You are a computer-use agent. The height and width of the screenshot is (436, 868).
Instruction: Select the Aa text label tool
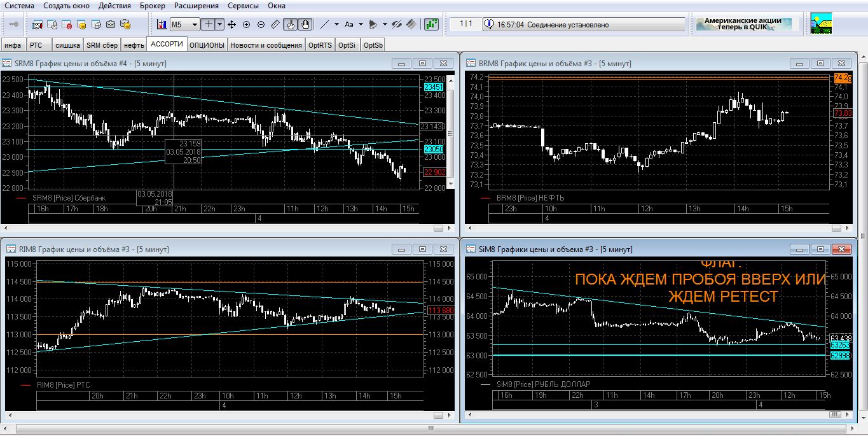point(348,24)
